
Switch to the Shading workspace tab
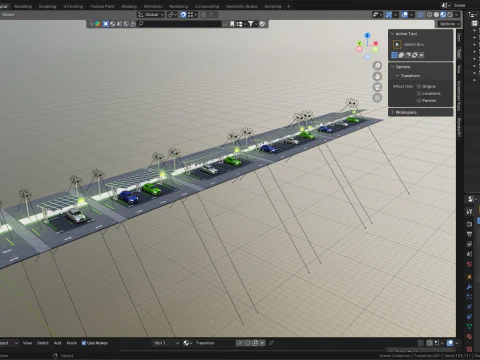pyautogui.click(x=129, y=6)
